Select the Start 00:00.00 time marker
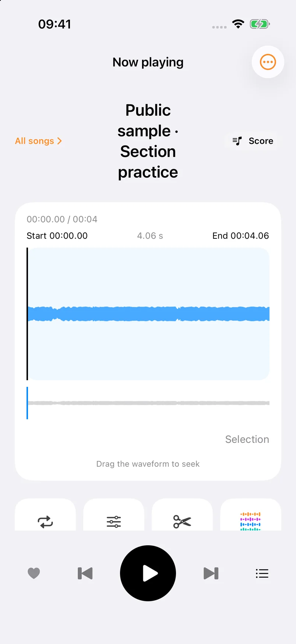This screenshot has height=644, width=296. (x=57, y=236)
